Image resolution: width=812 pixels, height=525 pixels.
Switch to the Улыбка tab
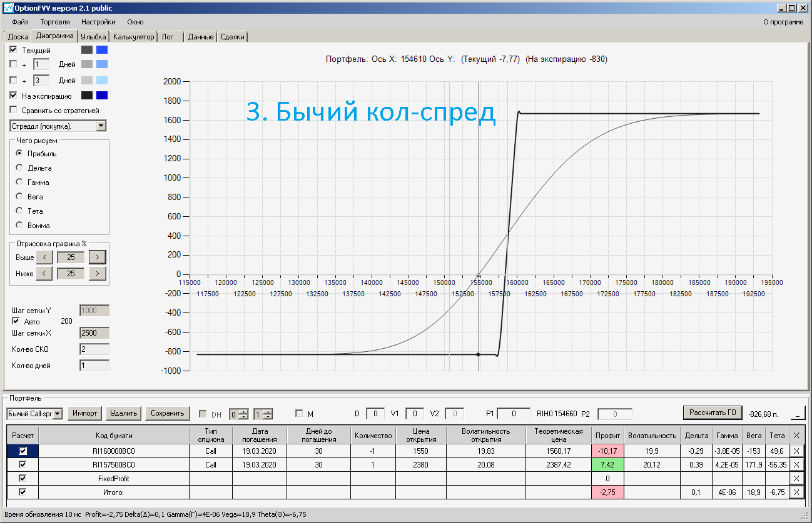tap(94, 37)
